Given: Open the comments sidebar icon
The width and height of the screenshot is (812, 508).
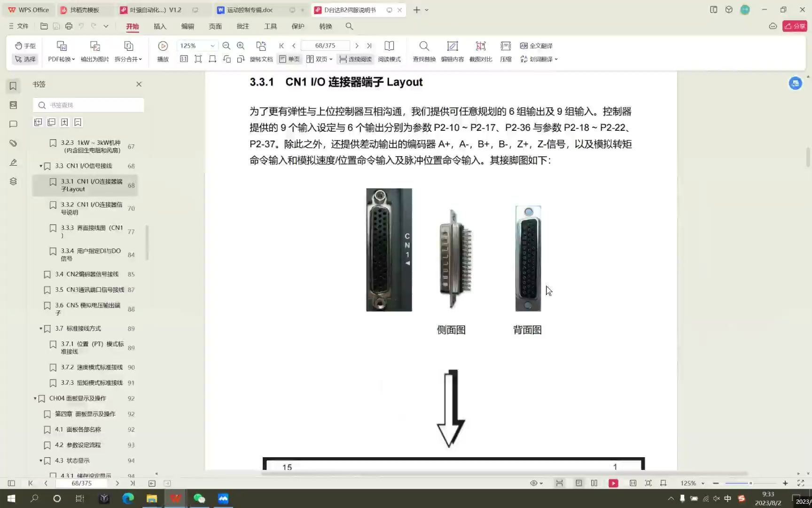Looking at the screenshot, I should (13, 124).
